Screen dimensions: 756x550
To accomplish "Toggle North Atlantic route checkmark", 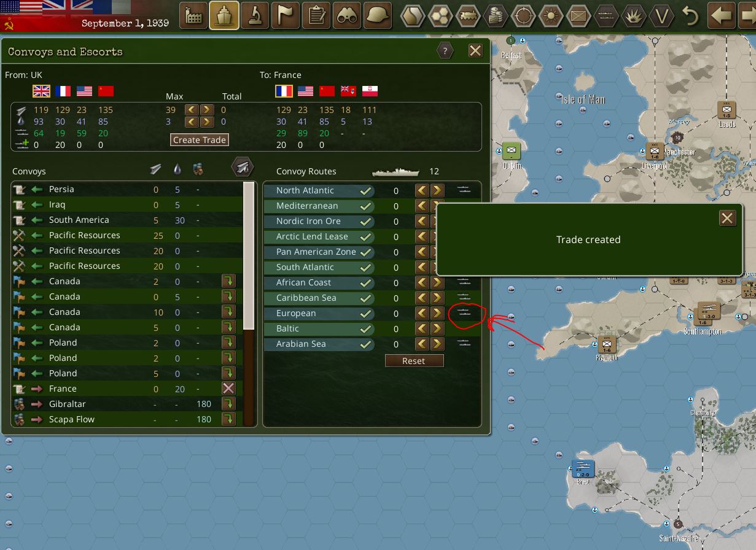I will (365, 191).
